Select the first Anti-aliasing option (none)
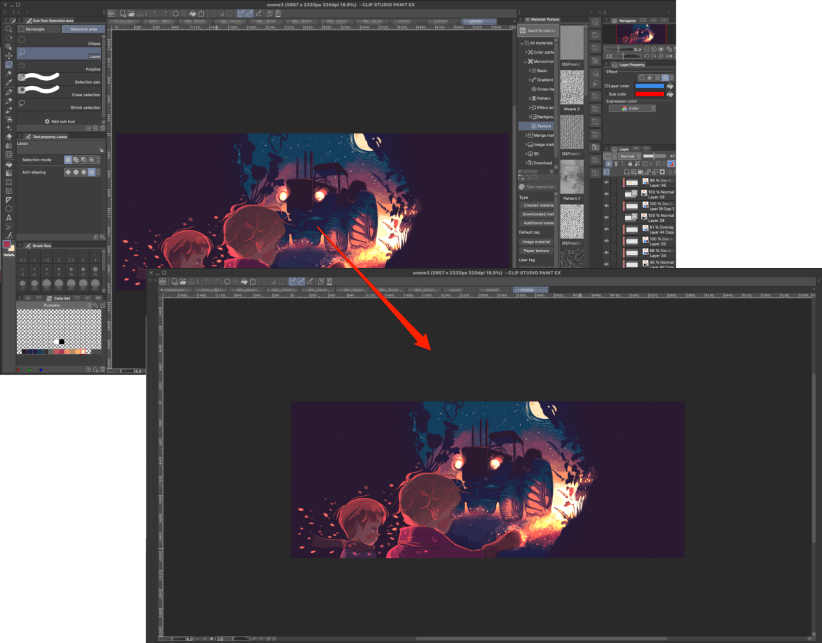This screenshot has height=643, width=822. pos(68,172)
